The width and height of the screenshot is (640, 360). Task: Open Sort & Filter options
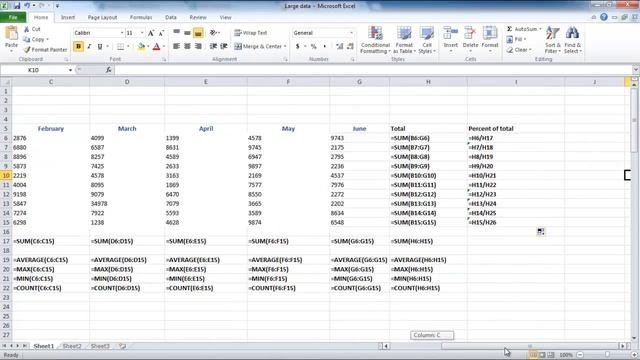click(553, 40)
